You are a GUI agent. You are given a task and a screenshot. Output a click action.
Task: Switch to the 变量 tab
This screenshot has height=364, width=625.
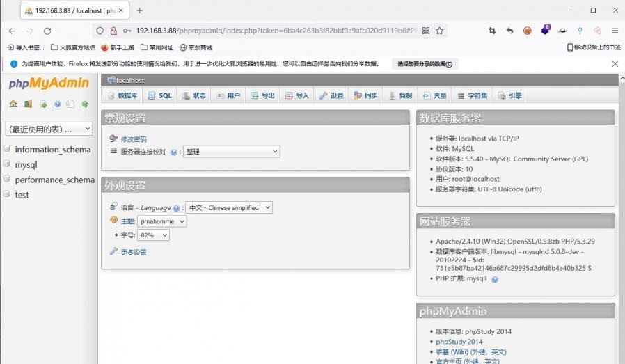coord(434,95)
